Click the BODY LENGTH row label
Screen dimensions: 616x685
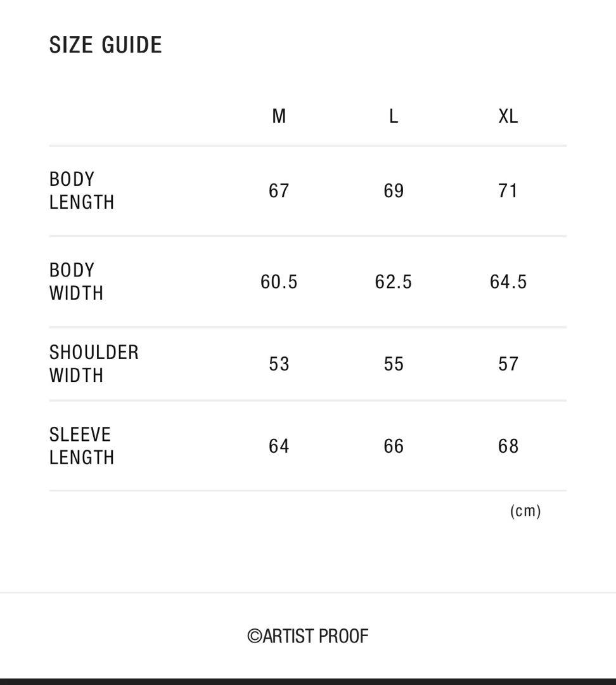click(x=82, y=191)
